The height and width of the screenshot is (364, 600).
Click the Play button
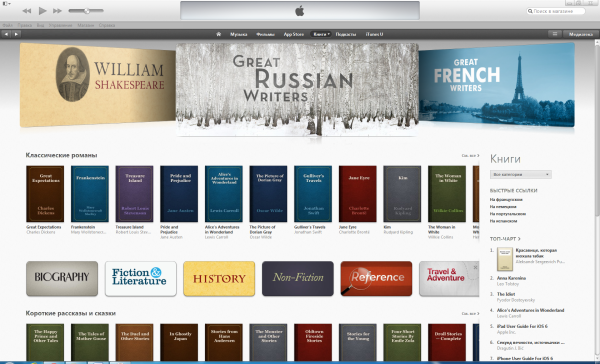click(x=42, y=11)
